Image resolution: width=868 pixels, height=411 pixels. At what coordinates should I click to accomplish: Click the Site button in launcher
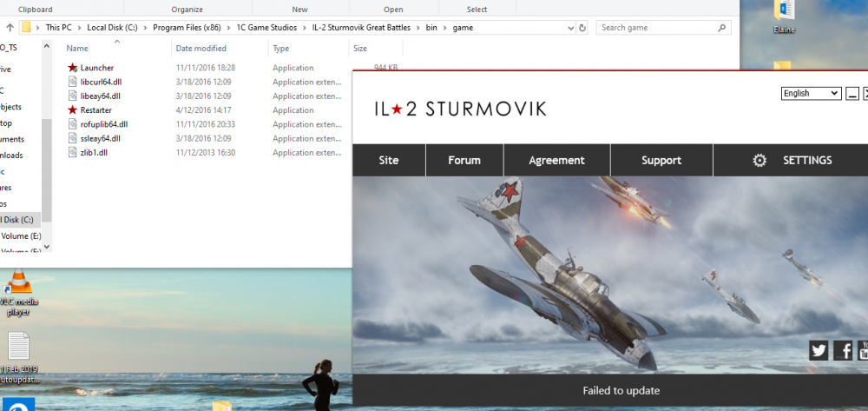click(x=389, y=161)
